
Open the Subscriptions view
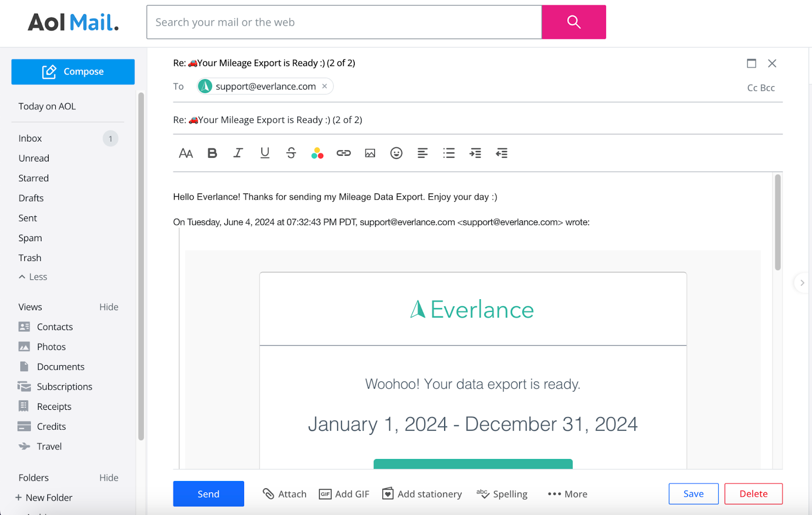tap(64, 387)
